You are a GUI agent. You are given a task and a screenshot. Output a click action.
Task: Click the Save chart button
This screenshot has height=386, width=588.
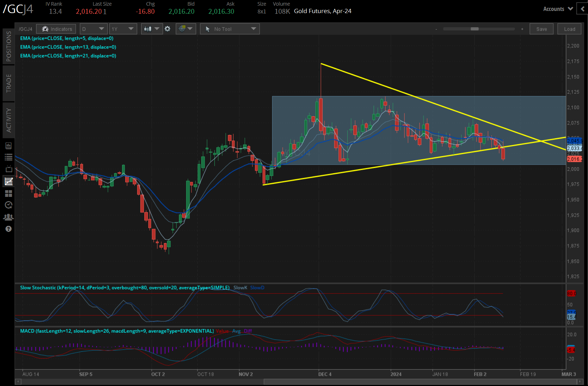[541, 29]
